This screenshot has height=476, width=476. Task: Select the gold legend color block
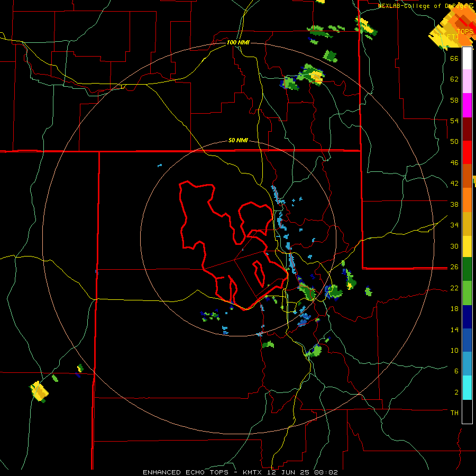click(467, 224)
